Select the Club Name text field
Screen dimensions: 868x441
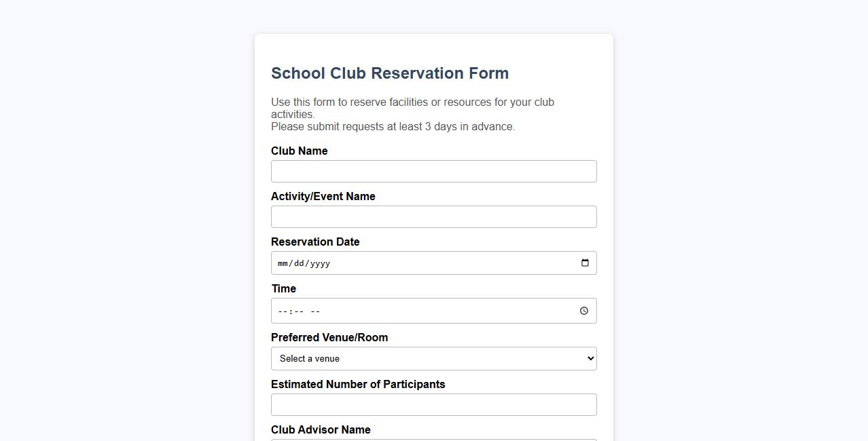click(434, 171)
